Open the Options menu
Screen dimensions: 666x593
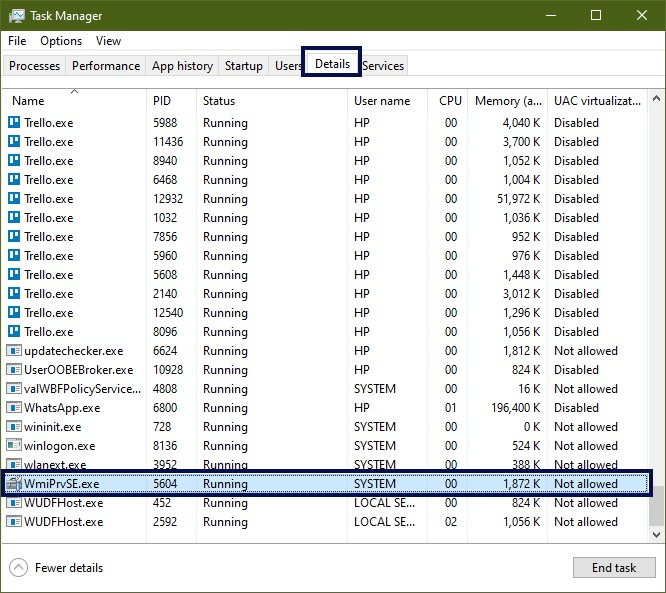coord(61,41)
